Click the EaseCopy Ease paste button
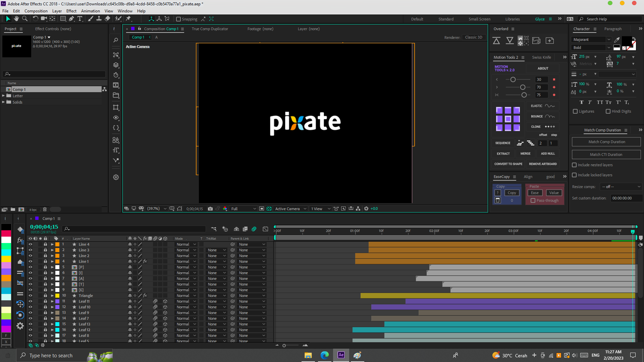 [535, 193]
